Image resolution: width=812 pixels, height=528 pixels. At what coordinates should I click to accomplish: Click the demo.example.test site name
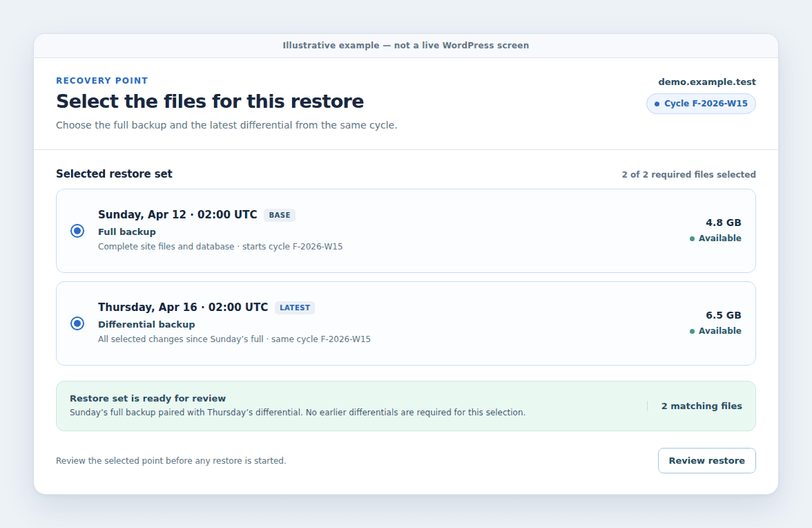click(707, 82)
